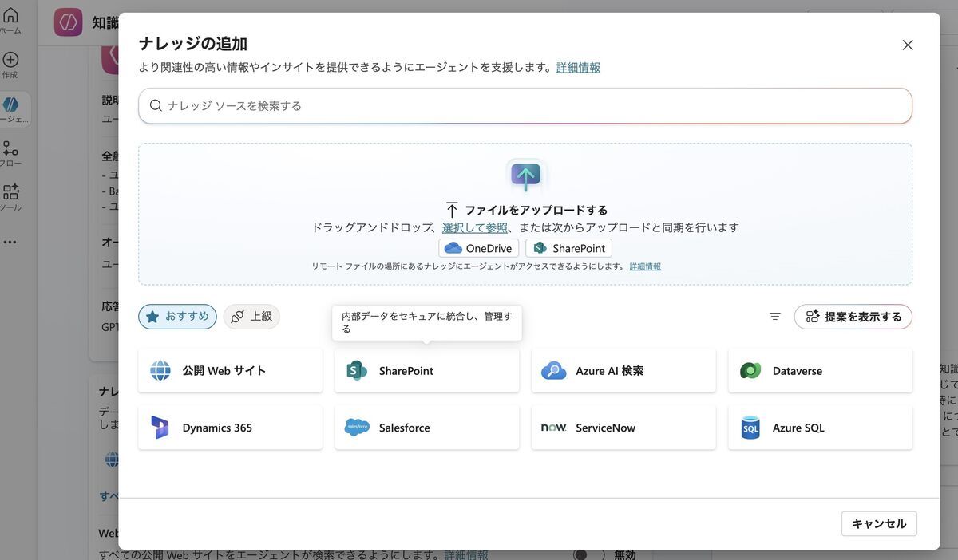Image resolution: width=958 pixels, height=560 pixels.
Task: Open the filter lines icon
Action: point(774,317)
